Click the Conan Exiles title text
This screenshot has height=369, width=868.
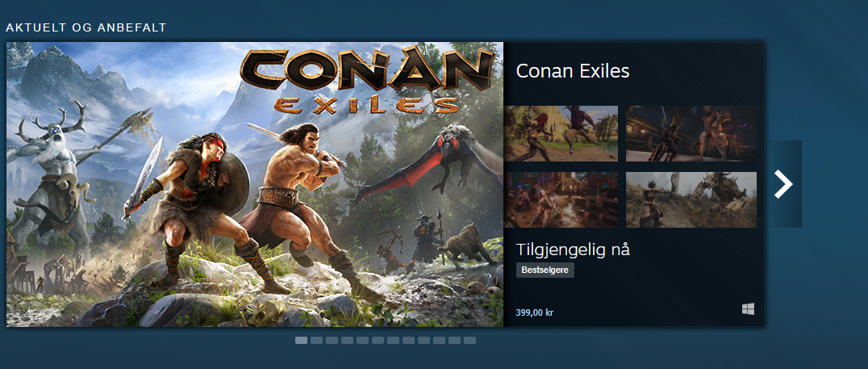click(x=572, y=71)
